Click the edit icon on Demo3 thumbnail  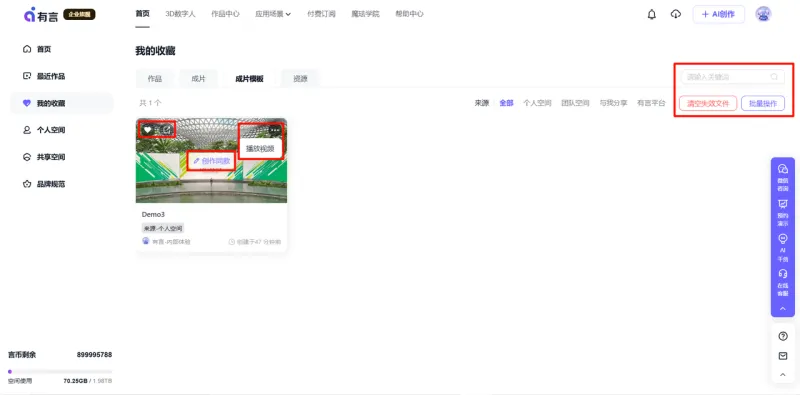point(166,130)
